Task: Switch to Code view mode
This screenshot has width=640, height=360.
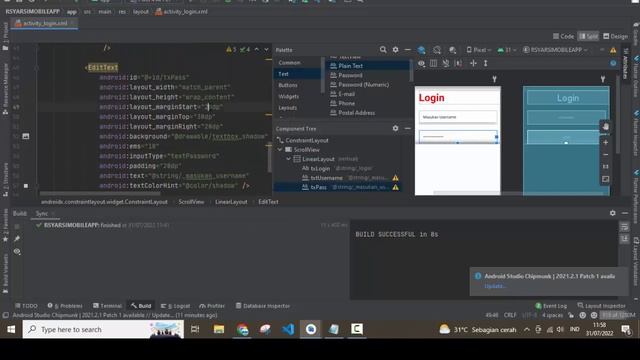Action: click(563, 36)
